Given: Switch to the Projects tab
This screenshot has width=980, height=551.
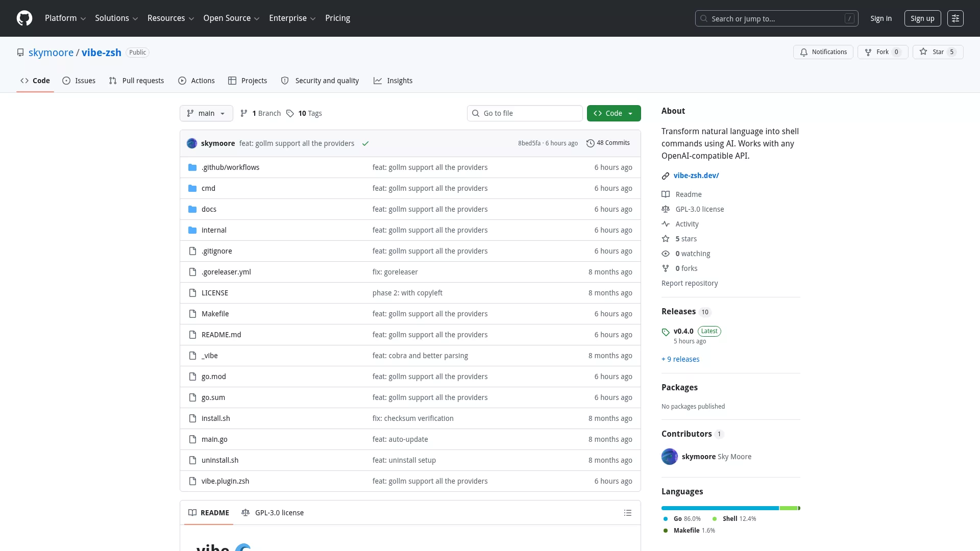Looking at the screenshot, I should point(248,81).
